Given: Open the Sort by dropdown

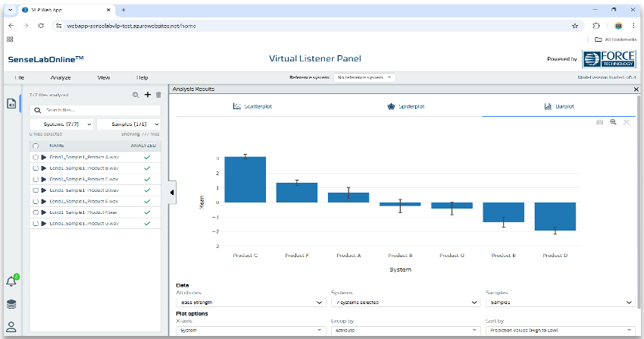Looking at the screenshot, I should (560, 331).
